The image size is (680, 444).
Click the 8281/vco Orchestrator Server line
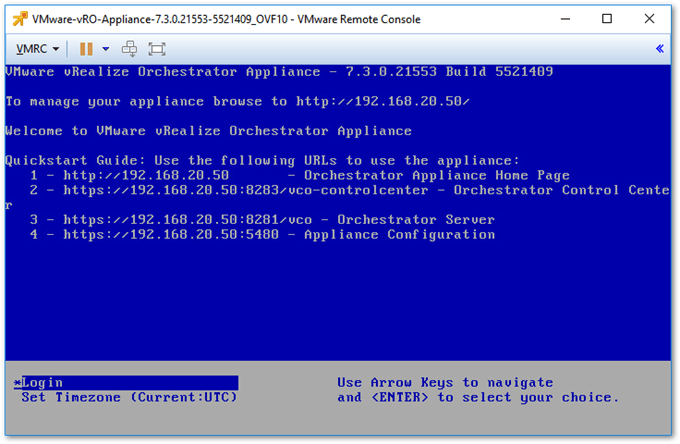click(262, 220)
